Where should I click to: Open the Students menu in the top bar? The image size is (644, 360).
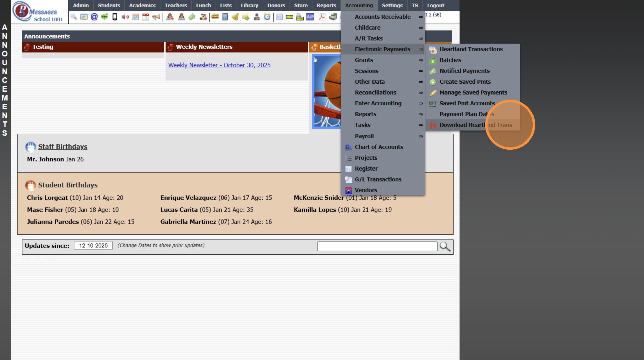pyautogui.click(x=109, y=6)
